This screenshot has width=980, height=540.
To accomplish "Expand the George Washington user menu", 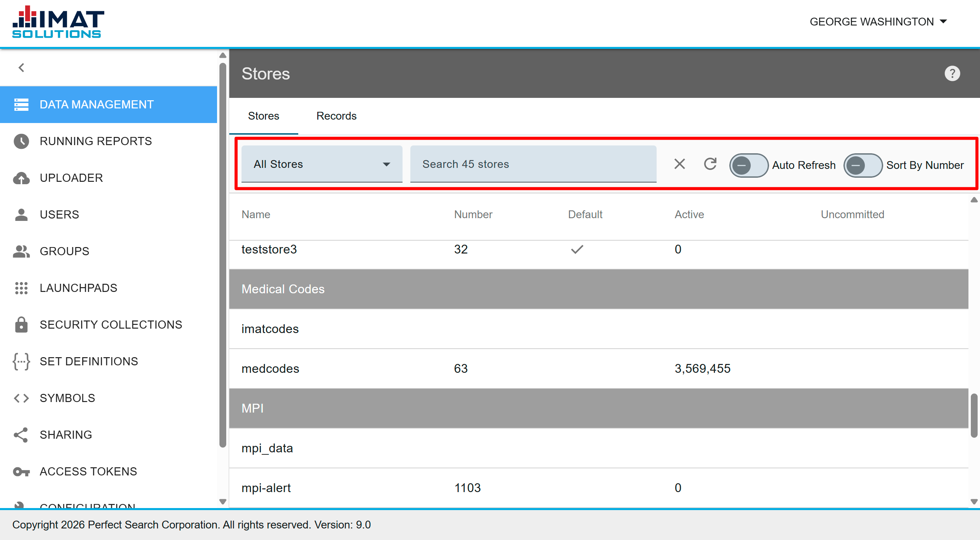I will (x=878, y=22).
